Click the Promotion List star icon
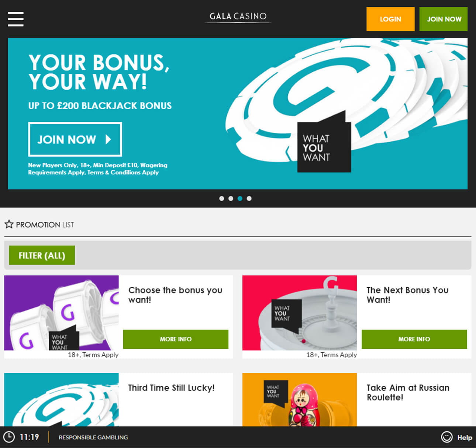This screenshot has height=448, width=476. (x=9, y=224)
